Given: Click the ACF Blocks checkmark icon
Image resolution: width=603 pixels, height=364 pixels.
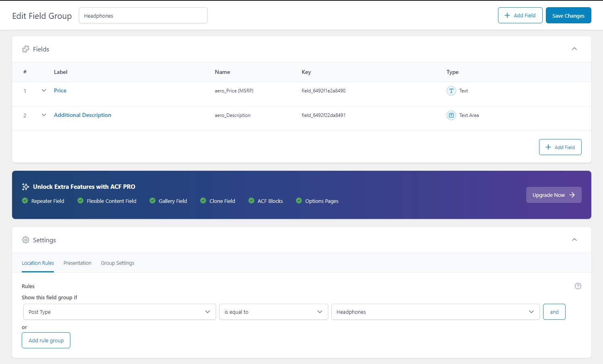Looking at the screenshot, I should click(251, 200).
